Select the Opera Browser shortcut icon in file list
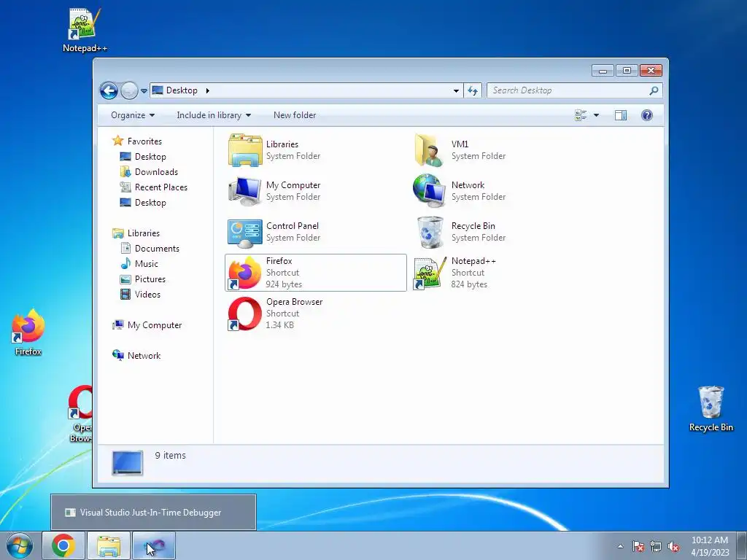The height and width of the screenshot is (560, 747). pos(245,314)
